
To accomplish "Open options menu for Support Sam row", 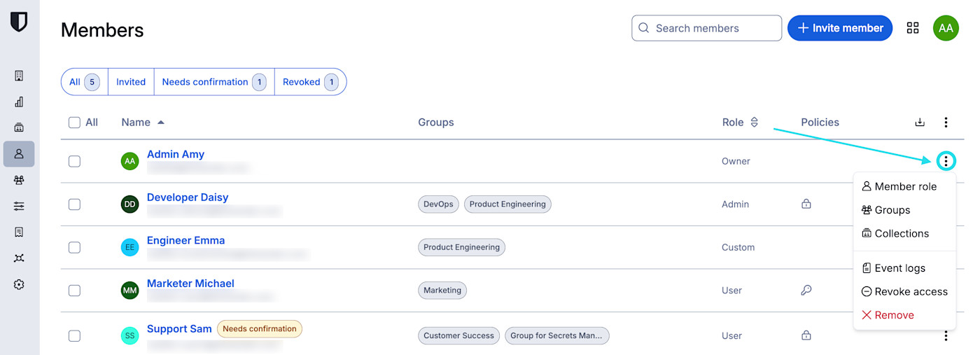I will coord(946,336).
